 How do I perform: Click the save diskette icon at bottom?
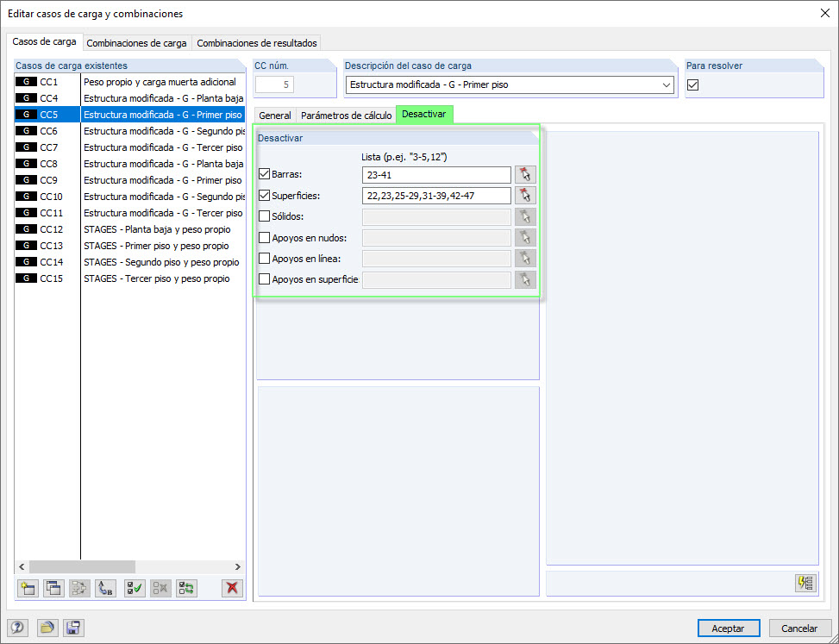point(73,628)
